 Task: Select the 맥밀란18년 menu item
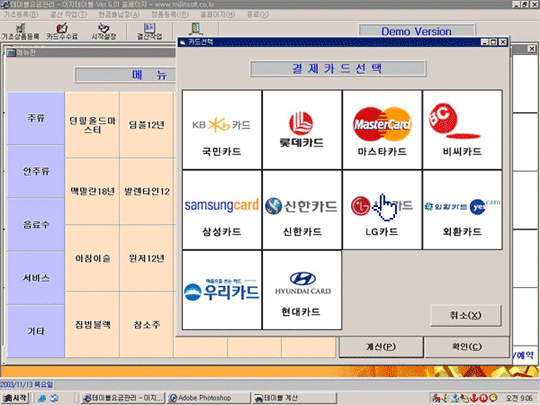92,191
